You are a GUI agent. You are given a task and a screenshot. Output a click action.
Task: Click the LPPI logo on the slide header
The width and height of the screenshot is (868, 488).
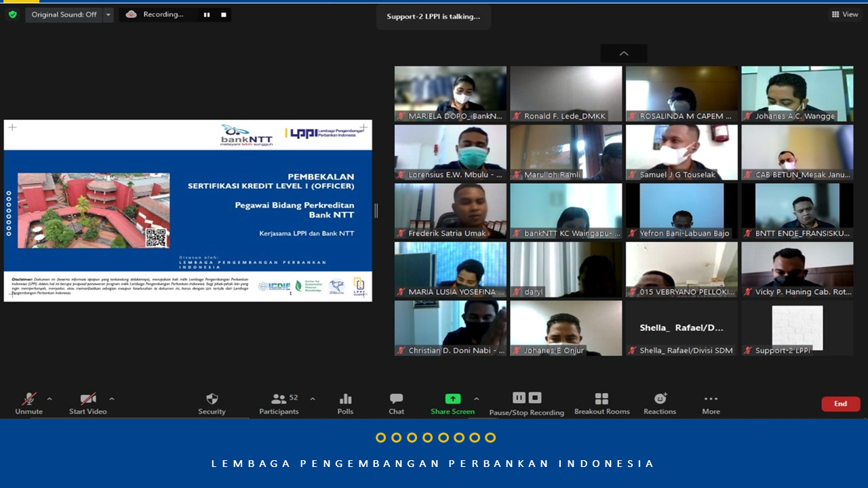coord(325,134)
